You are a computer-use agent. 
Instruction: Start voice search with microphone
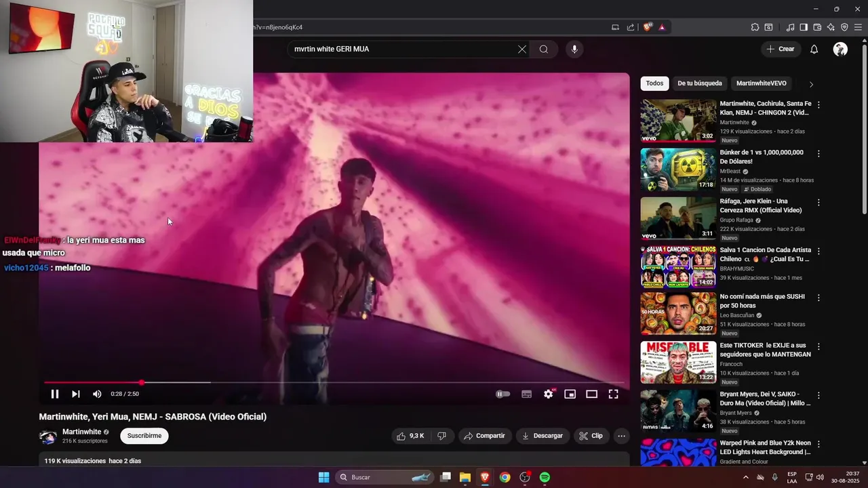574,49
